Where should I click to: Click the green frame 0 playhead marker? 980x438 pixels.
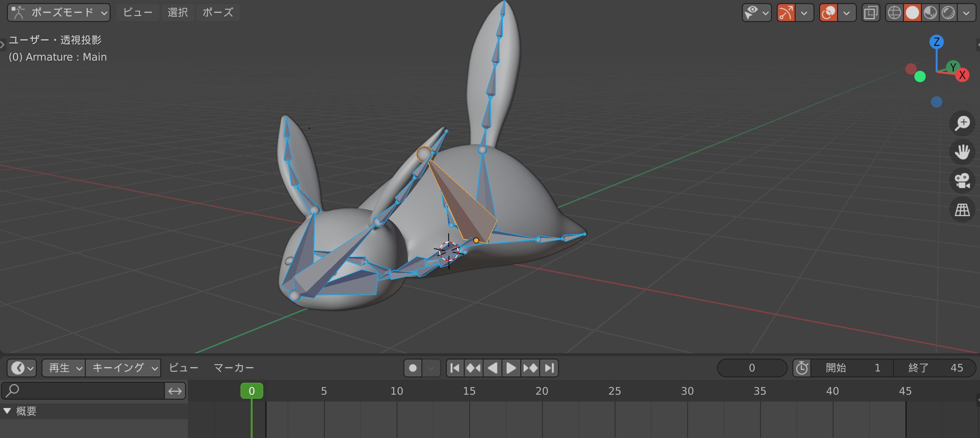tap(251, 391)
